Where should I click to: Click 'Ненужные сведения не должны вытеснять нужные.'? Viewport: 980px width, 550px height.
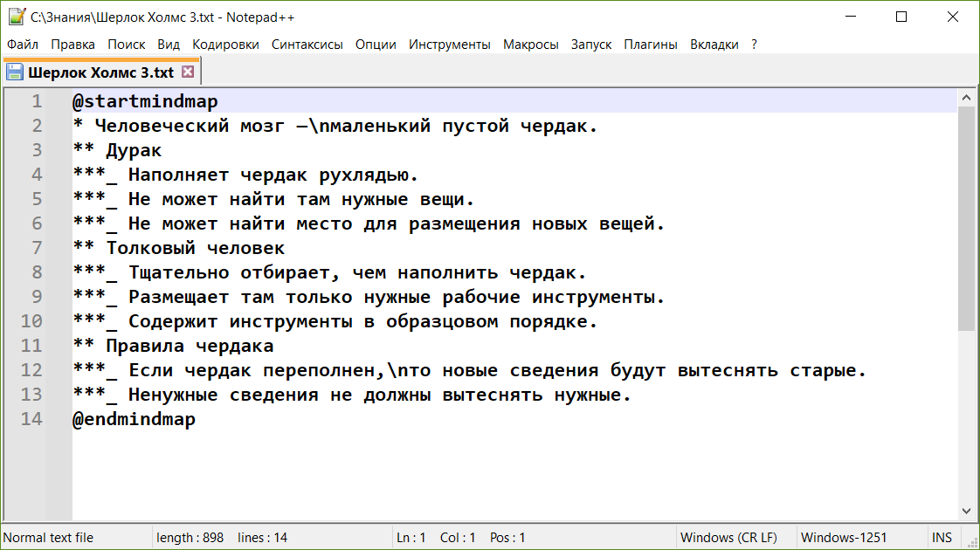380,395
